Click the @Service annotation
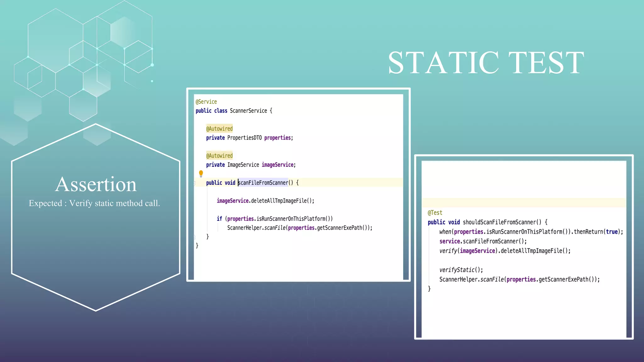 (206, 102)
